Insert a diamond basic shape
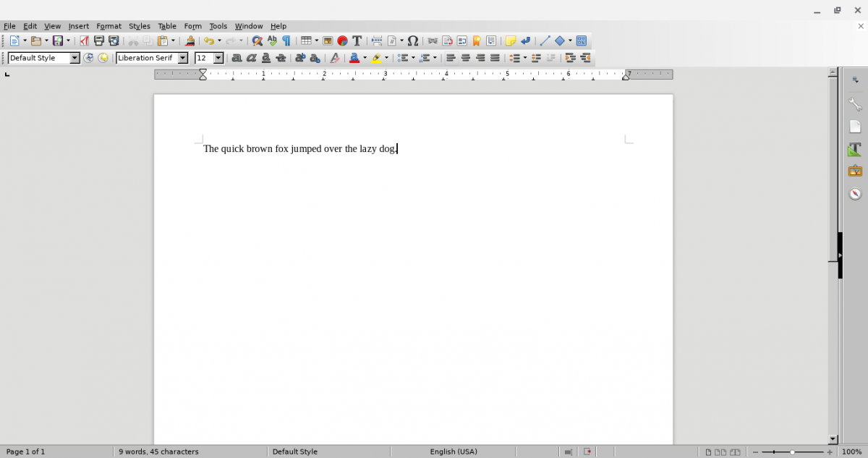The width and height of the screenshot is (868, 458). click(x=559, y=41)
